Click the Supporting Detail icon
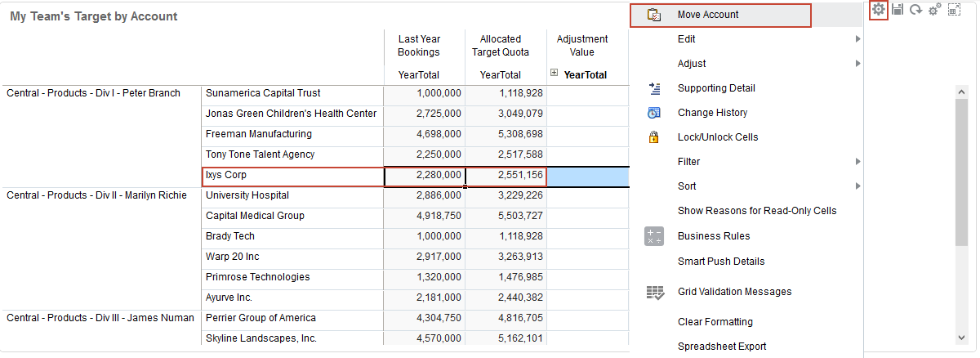The height and width of the screenshot is (358, 980). click(x=653, y=88)
